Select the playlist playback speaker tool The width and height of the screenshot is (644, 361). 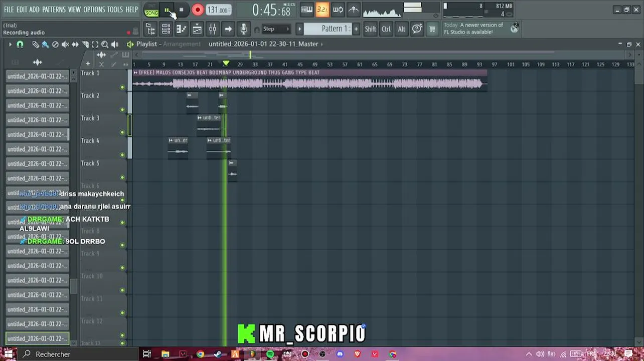115,45
